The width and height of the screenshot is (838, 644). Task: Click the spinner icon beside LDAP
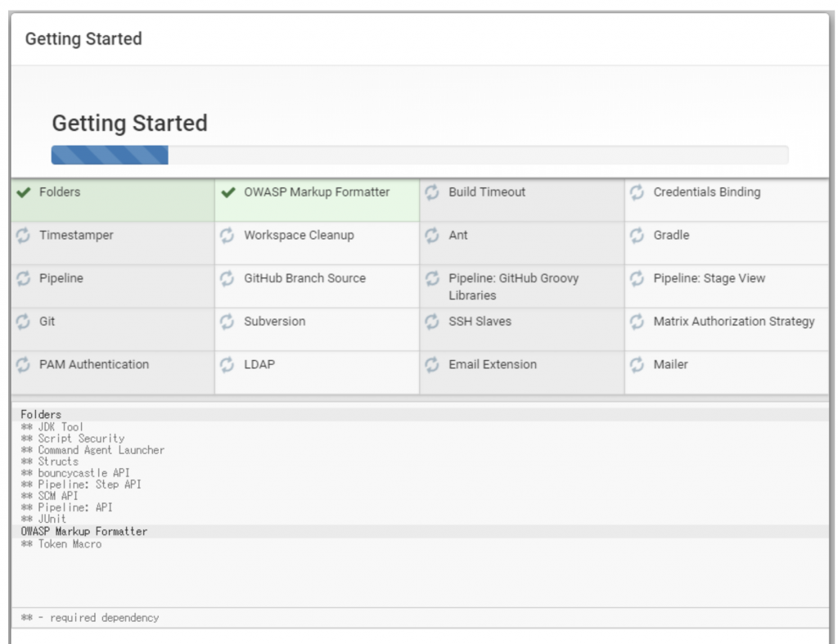[228, 365]
